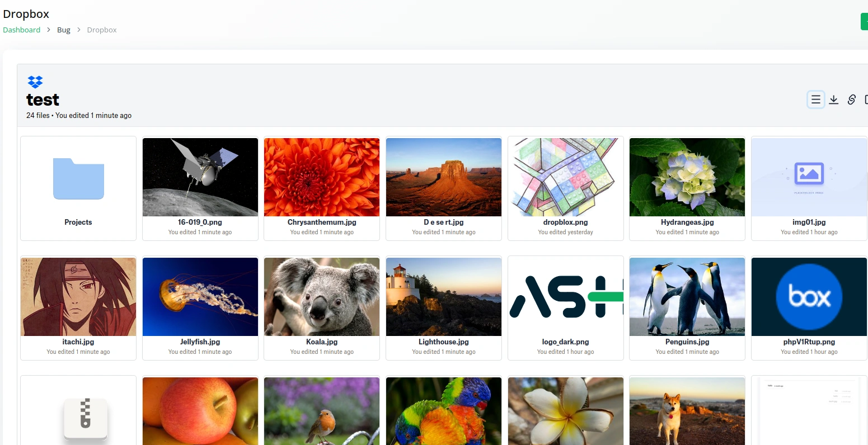Open the Lighthouse.jpg thumbnail
This screenshot has width=868, height=445.
pyautogui.click(x=444, y=297)
